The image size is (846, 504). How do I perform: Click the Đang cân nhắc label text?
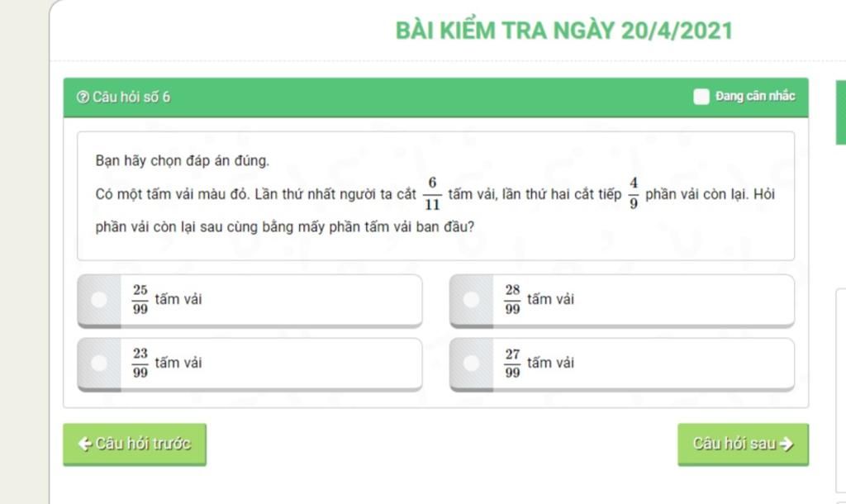(755, 96)
